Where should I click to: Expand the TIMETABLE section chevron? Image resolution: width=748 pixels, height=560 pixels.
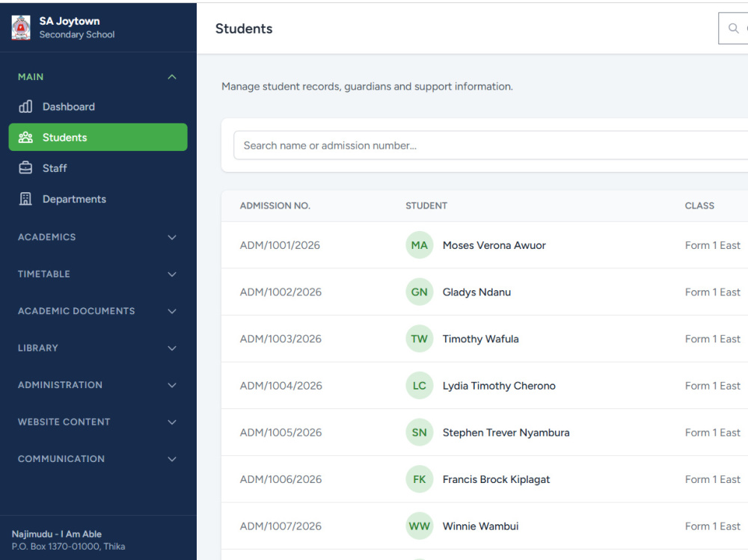(172, 274)
